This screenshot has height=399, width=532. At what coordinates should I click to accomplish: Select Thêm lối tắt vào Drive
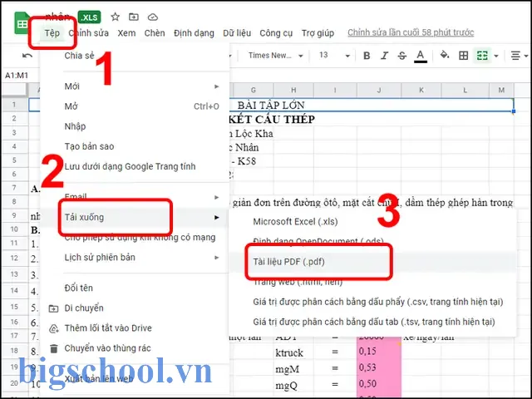coord(135,328)
